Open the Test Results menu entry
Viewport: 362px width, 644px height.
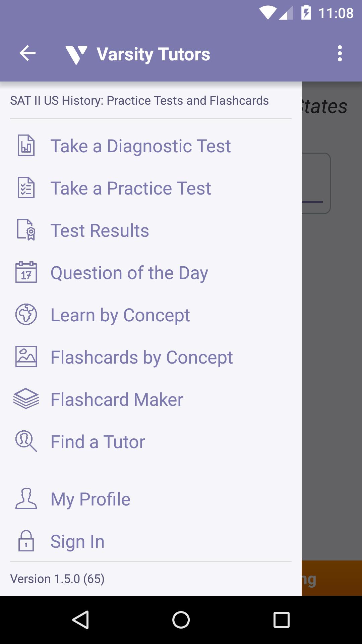pos(100,231)
